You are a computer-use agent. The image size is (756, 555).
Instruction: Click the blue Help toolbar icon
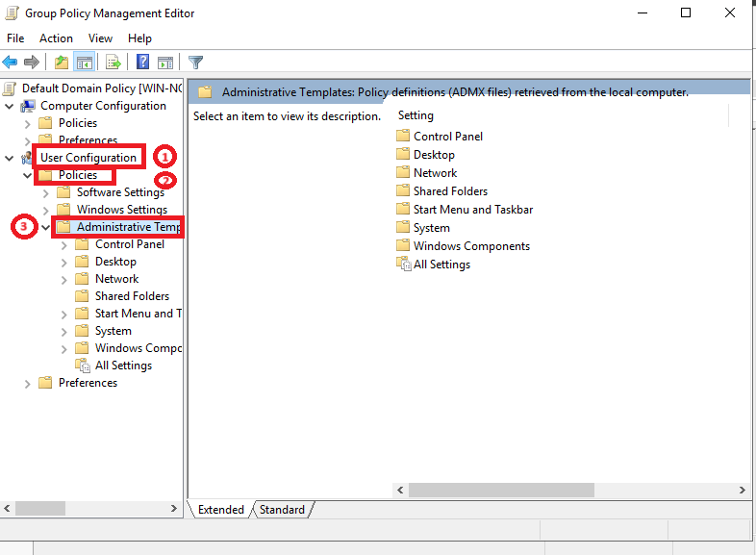[x=142, y=63]
